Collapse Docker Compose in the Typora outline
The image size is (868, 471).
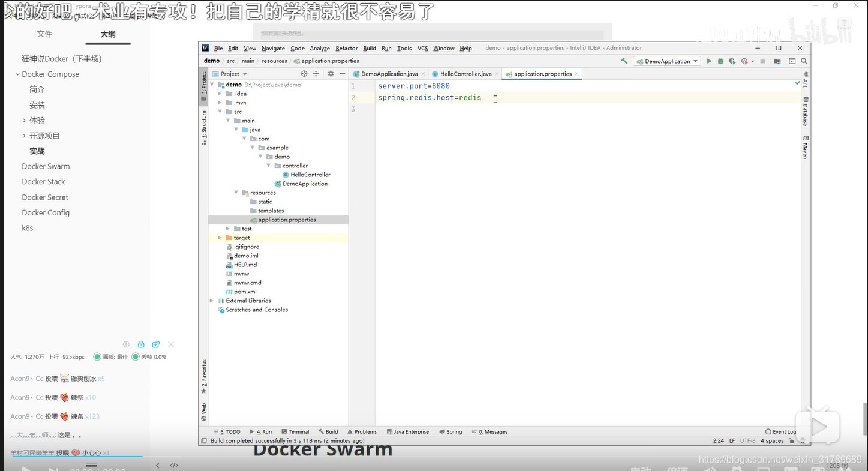17,74
